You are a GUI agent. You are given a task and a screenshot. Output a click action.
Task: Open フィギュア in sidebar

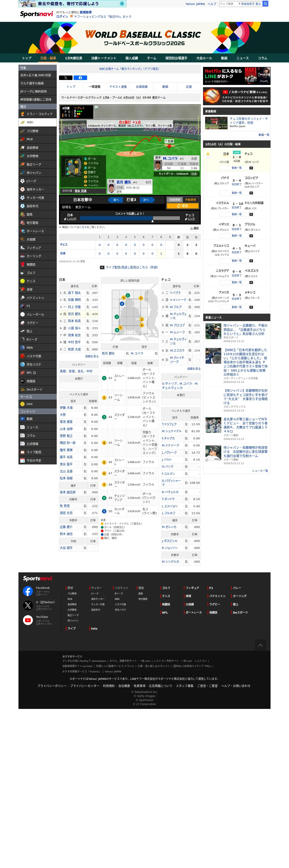[37, 248]
